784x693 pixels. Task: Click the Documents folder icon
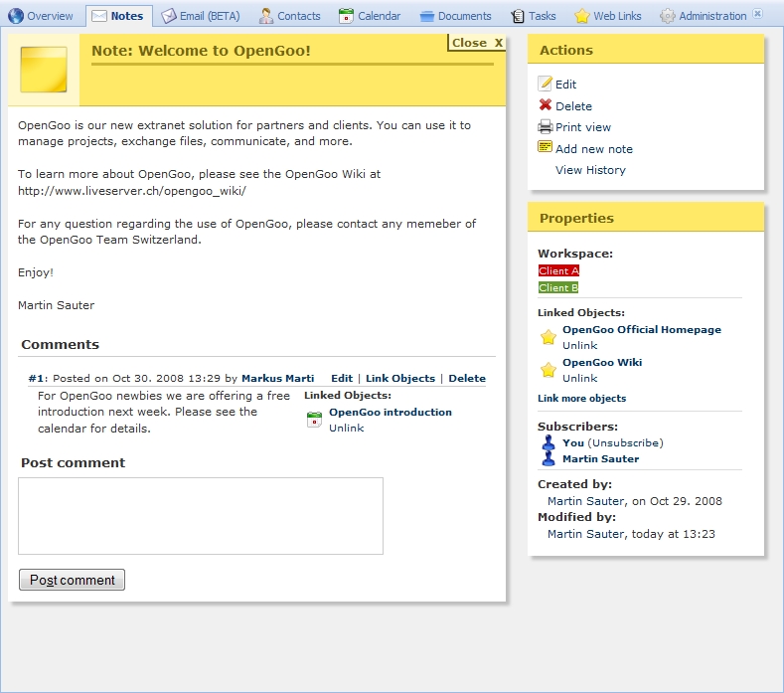coord(426,17)
